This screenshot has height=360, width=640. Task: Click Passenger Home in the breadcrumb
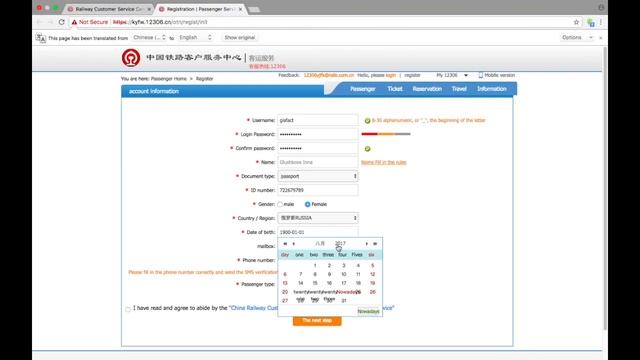point(169,78)
